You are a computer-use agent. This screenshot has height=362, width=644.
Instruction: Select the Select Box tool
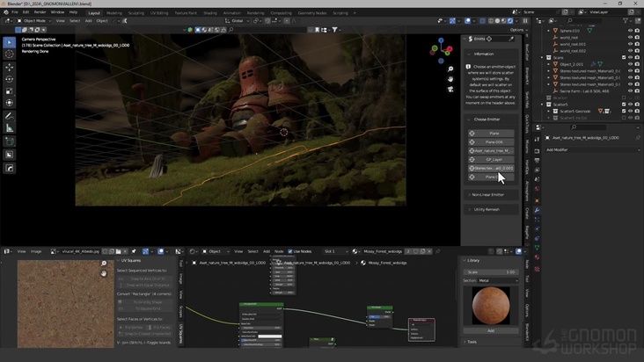[10, 42]
